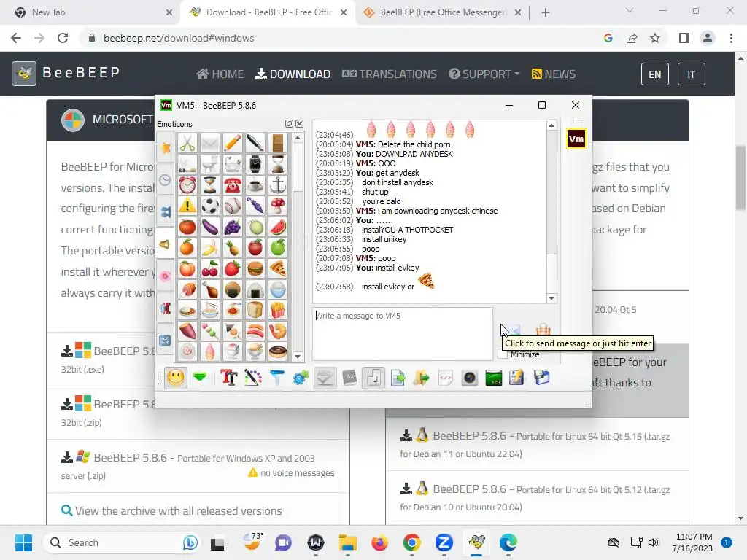
Task: Click the green terminal-style icon
Action: (x=494, y=378)
